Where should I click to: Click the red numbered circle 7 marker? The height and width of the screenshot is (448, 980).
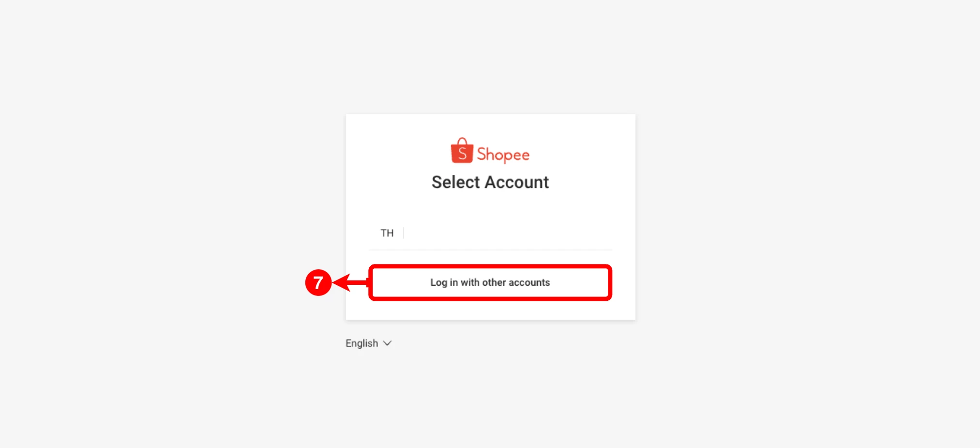[x=318, y=282]
